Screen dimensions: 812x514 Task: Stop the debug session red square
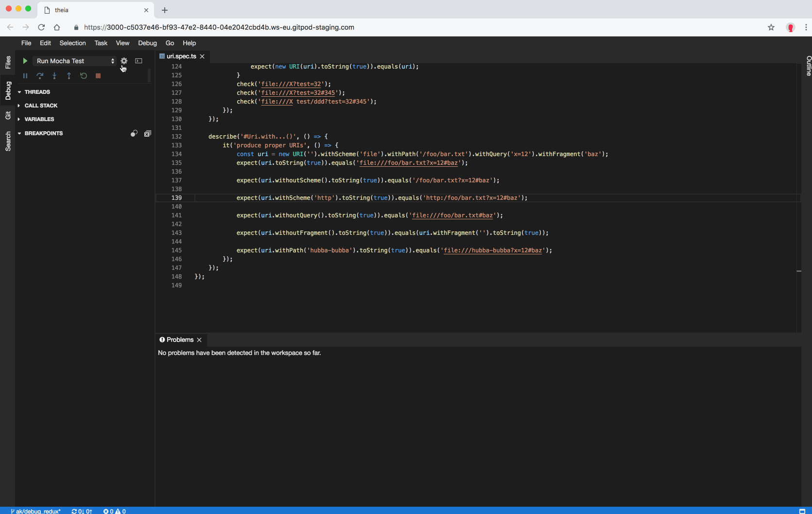point(98,76)
